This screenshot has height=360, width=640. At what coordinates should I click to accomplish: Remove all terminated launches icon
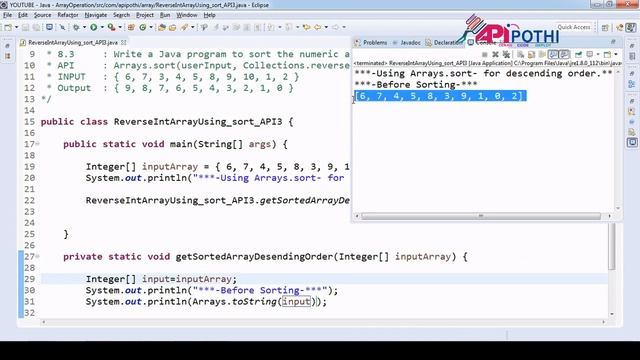[506, 54]
